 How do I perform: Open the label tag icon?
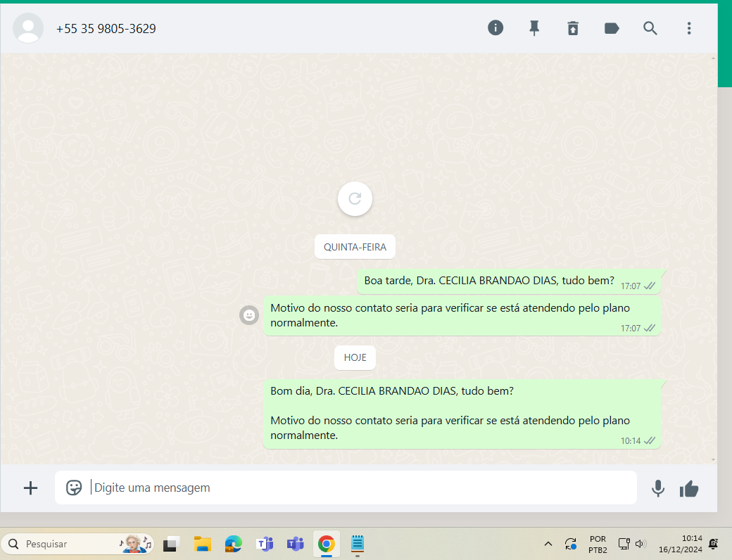612,28
